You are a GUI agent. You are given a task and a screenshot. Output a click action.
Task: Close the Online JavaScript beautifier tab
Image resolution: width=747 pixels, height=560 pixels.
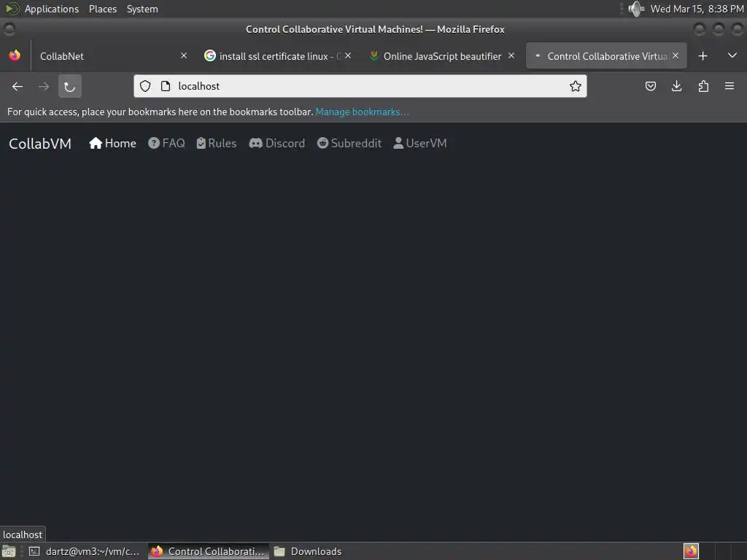(x=511, y=55)
